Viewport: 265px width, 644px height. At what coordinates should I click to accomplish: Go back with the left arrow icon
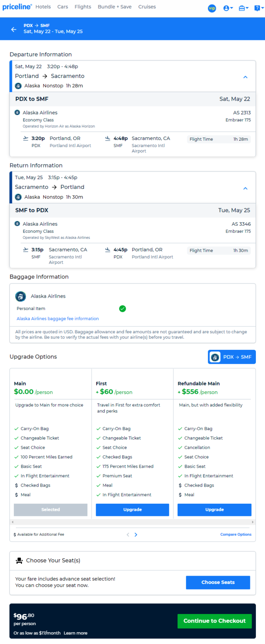pos(14,29)
